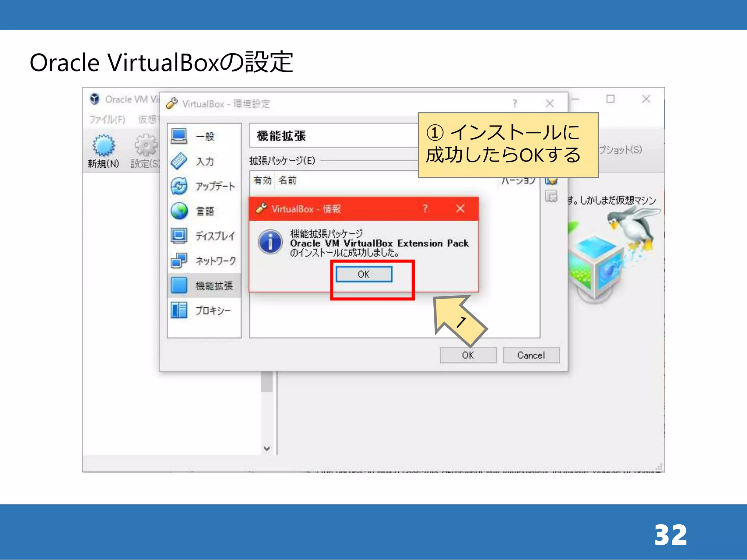Click the remove extension package icon
This screenshot has height=560, width=747.
(551, 196)
